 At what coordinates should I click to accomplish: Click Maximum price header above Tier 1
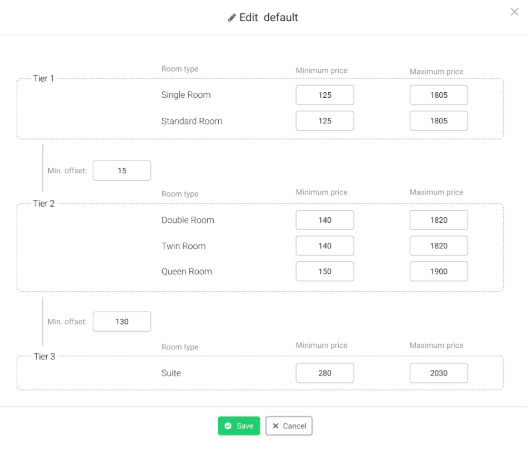point(436,71)
